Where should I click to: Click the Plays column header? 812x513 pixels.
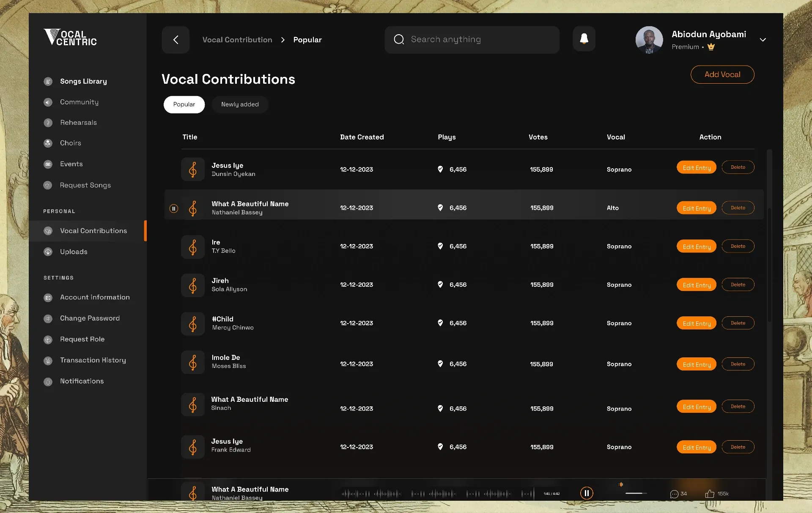click(x=447, y=137)
